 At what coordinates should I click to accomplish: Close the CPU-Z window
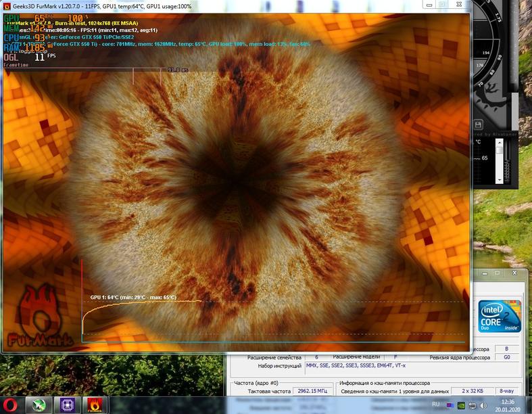514,273
